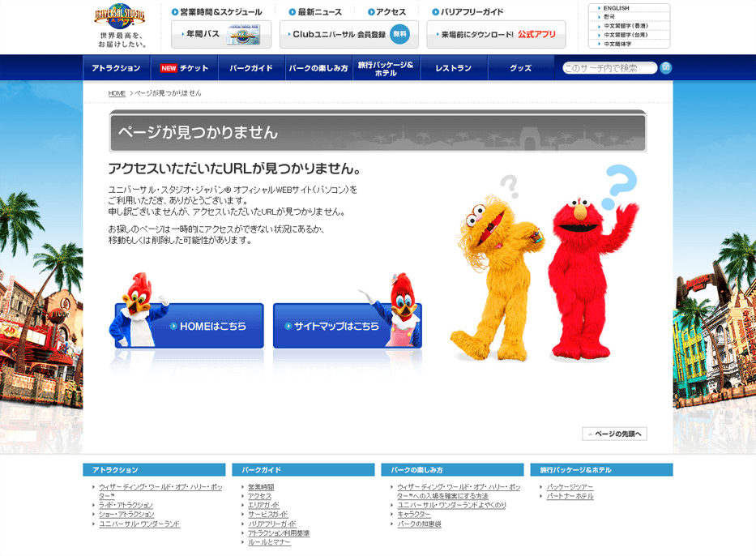Viewport: 756px width, 556px height.
Task: Switch language to ENGLISH
Action: point(616,8)
